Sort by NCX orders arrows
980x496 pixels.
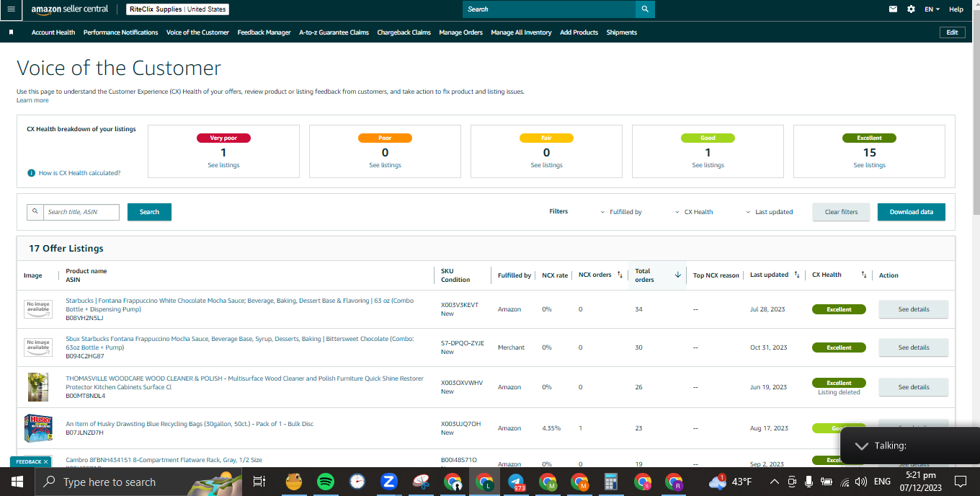[x=620, y=275]
